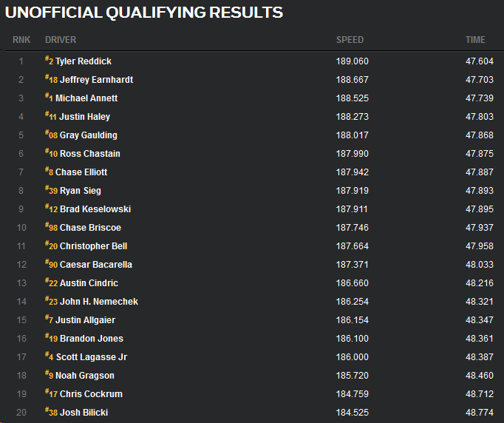Click the TIME column header

click(475, 40)
